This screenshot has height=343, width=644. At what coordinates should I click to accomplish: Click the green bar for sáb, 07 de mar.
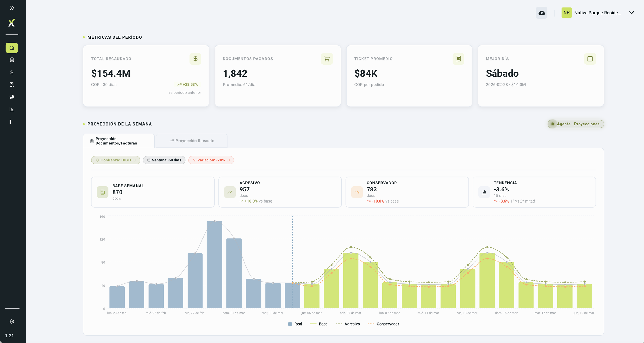[x=351, y=280]
